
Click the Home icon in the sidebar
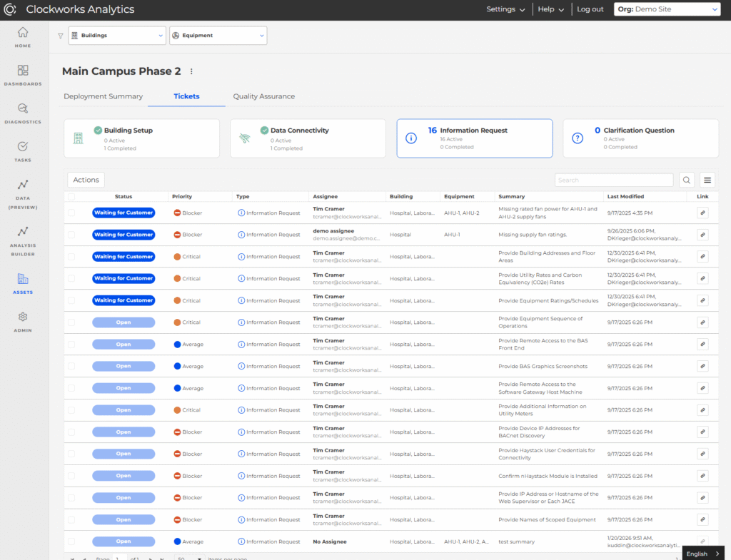point(22,37)
